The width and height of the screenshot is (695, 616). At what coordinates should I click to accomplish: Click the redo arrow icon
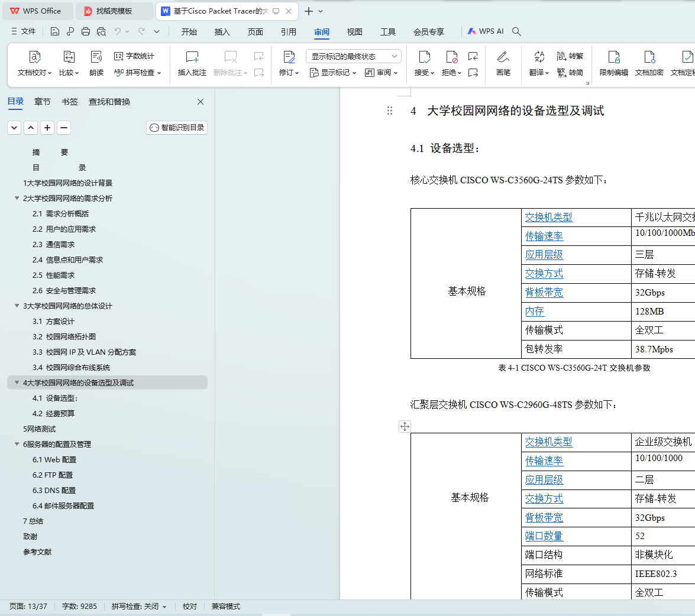[141, 31]
